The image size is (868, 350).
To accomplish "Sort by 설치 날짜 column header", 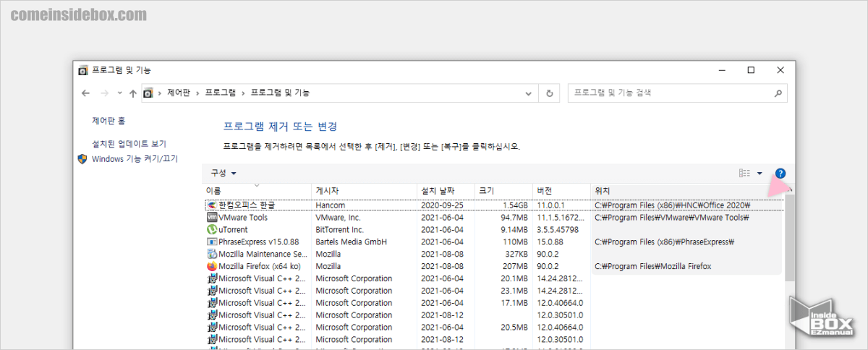I will coord(438,191).
